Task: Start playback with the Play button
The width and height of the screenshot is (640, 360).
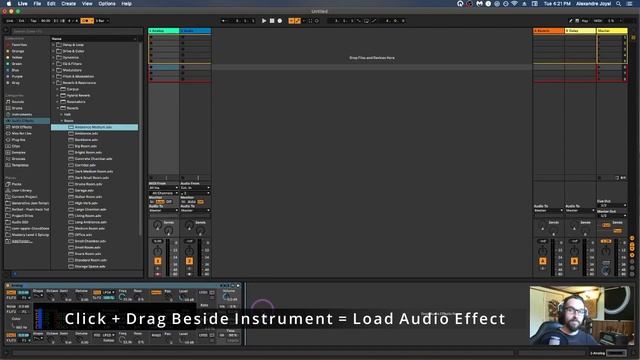Action: click(264, 21)
